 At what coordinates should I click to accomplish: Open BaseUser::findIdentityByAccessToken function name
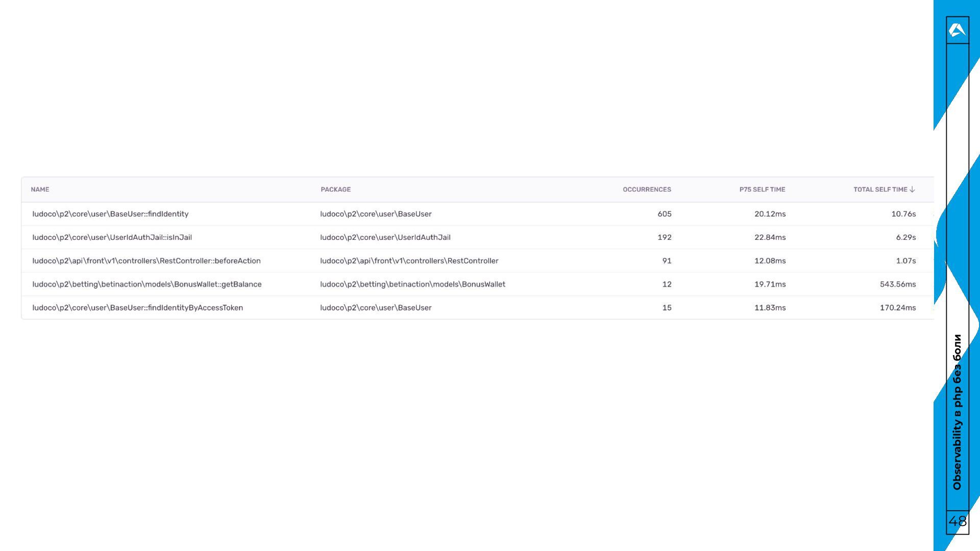(137, 308)
